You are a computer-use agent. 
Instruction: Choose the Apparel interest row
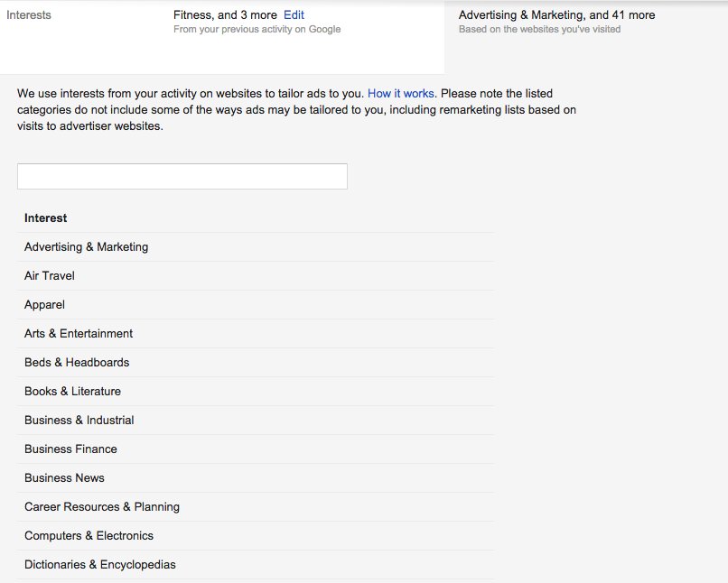[x=44, y=305]
